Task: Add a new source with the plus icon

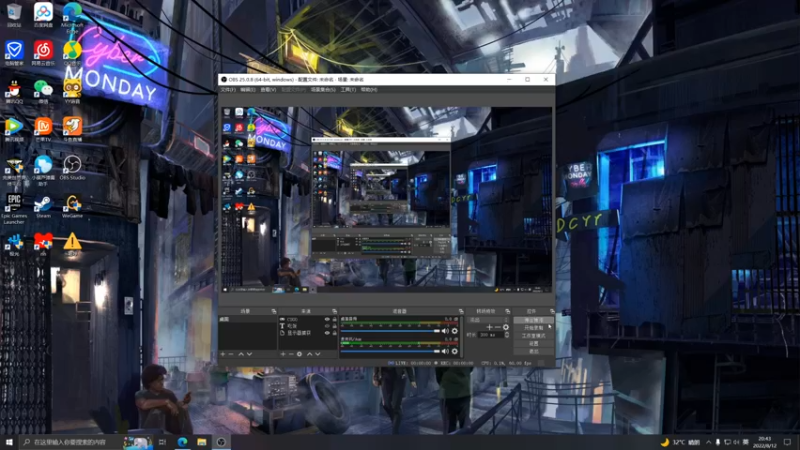Action: (x=283, y=354)
